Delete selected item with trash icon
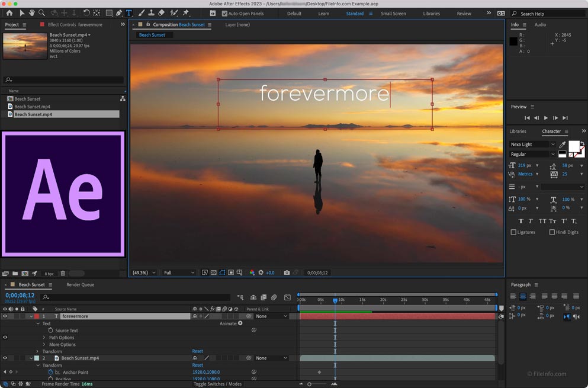 63,274
